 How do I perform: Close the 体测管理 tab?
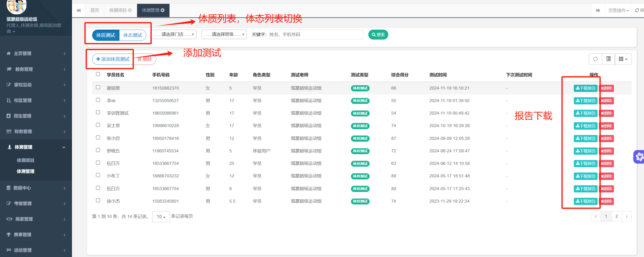(163, 10)
